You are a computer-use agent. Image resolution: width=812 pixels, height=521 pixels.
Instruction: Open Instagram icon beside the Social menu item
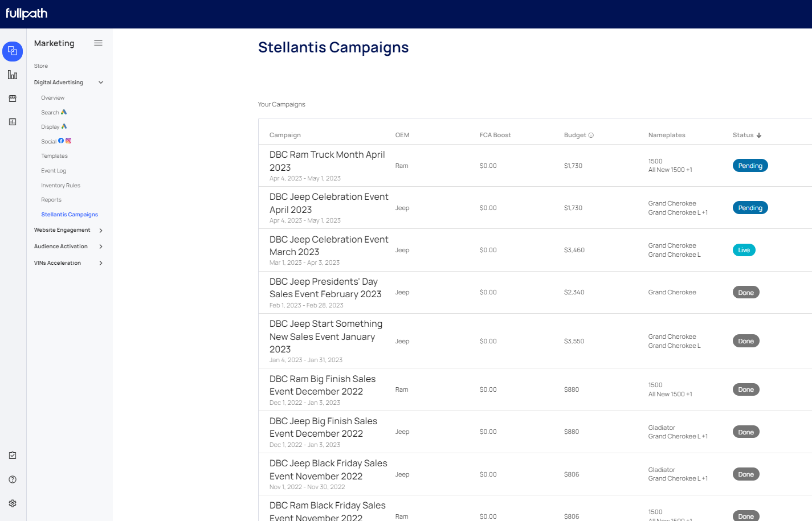click(x=68, y=141)
